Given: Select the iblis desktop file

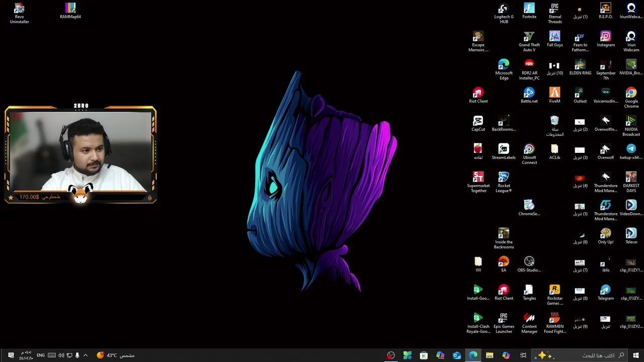Looking at the screenshot, I should [x=606, y=264].
